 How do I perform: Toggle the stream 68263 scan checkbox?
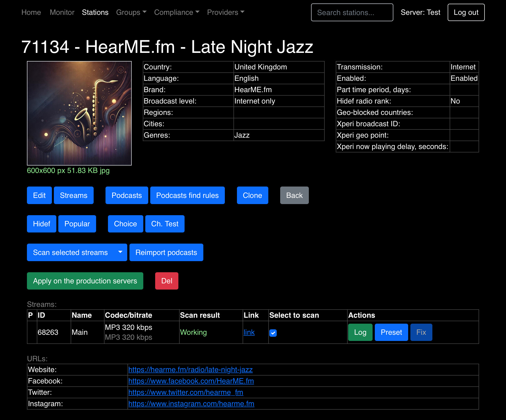click(273, 333)
